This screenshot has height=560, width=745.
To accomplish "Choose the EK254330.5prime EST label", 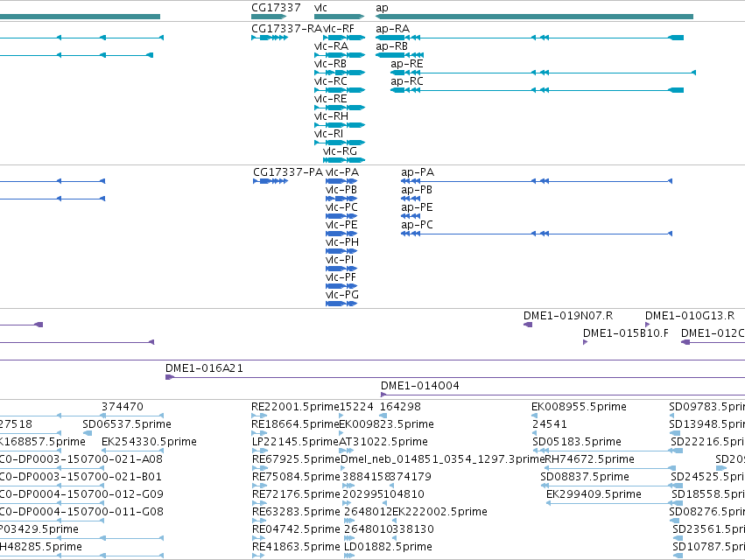I will [x=149, y=442].
